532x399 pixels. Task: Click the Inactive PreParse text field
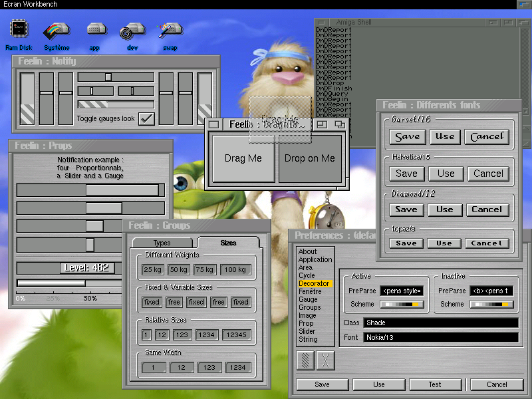[491, 291]
